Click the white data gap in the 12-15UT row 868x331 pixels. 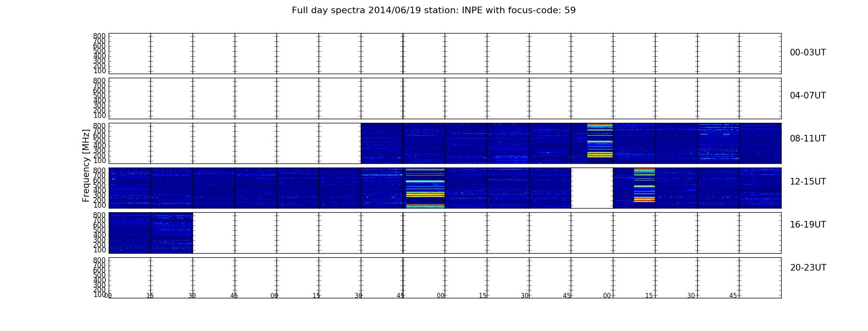coord(592,188)
